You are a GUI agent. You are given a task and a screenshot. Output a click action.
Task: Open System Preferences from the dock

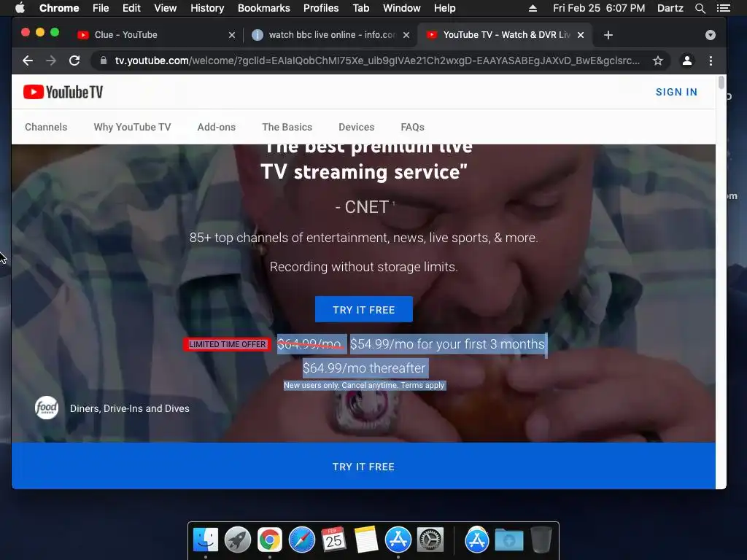[430, 540]
